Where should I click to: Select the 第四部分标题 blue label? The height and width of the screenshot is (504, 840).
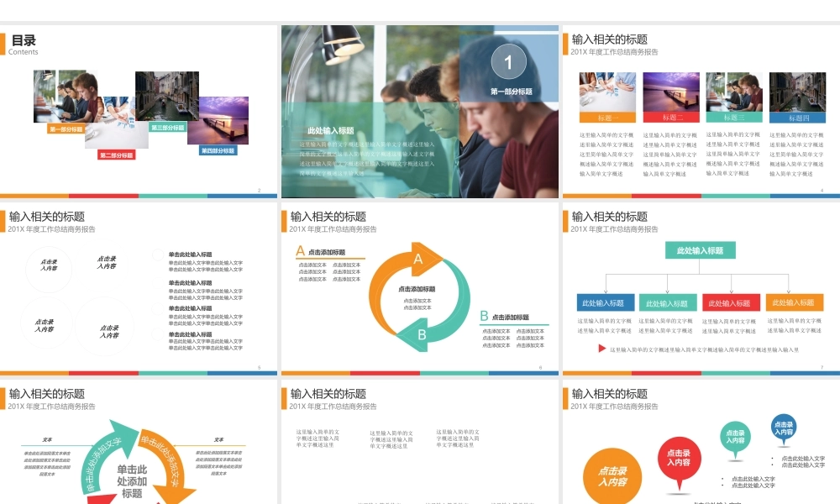coord(219,150)
